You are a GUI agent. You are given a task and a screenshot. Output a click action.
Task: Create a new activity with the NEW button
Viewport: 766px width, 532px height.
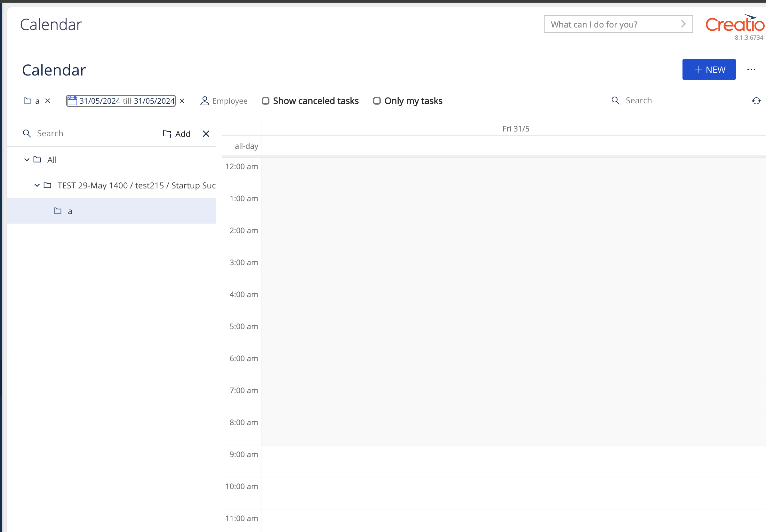pyautogui.click(x=709, y=69)
